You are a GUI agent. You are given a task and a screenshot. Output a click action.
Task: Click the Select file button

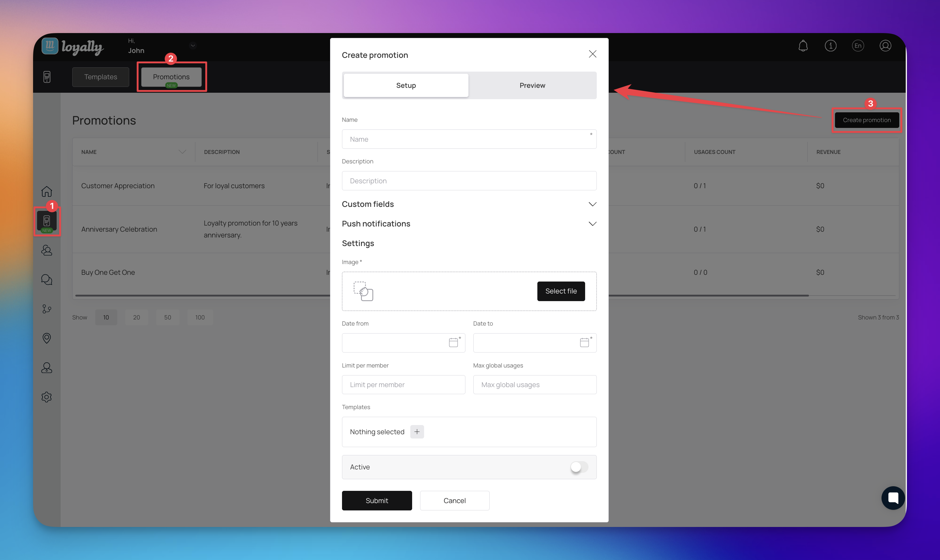pyautogui.click(x=561, y=291)
